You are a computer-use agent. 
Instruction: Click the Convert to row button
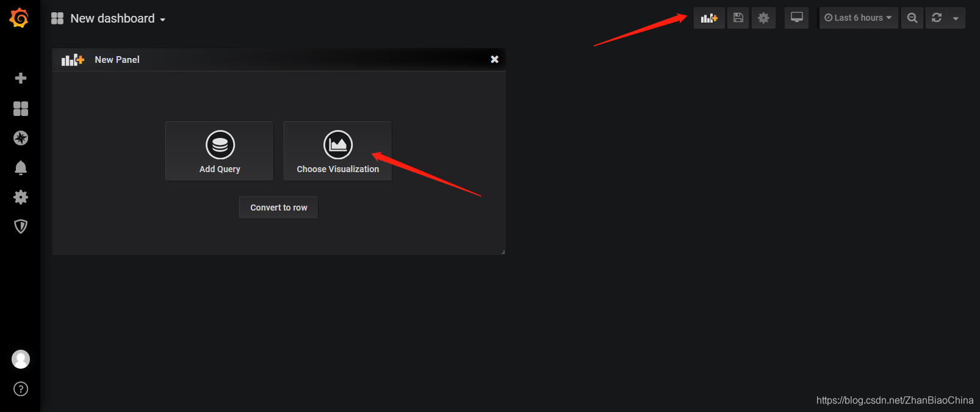point(278,208)
